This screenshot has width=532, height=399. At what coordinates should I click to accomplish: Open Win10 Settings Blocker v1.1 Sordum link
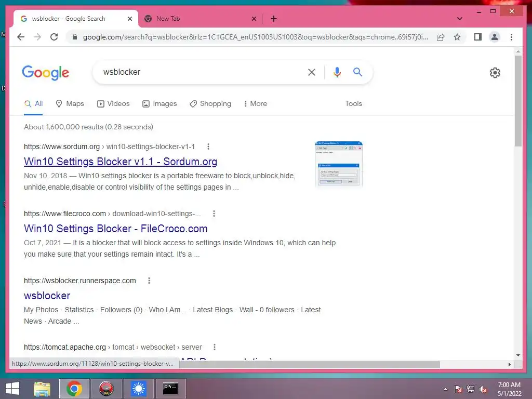(x=121, y=162)
